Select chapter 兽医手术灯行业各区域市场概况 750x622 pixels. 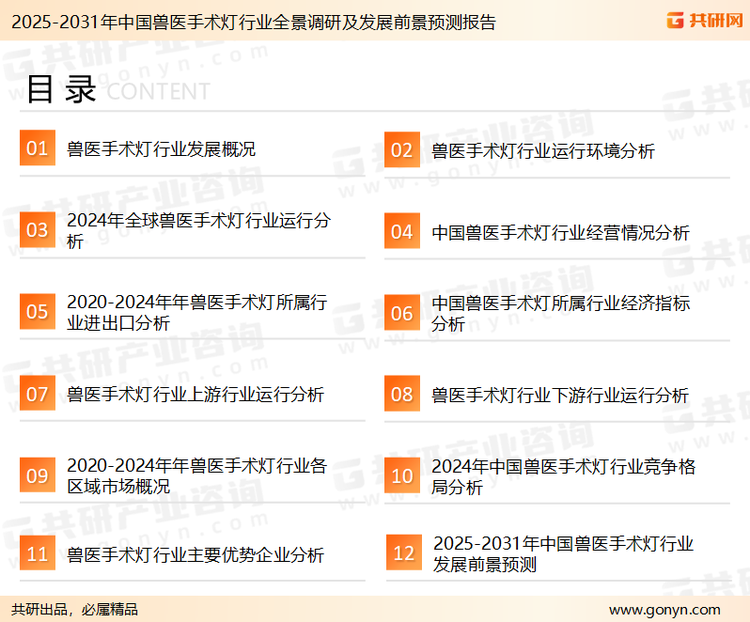coord(197,476)
